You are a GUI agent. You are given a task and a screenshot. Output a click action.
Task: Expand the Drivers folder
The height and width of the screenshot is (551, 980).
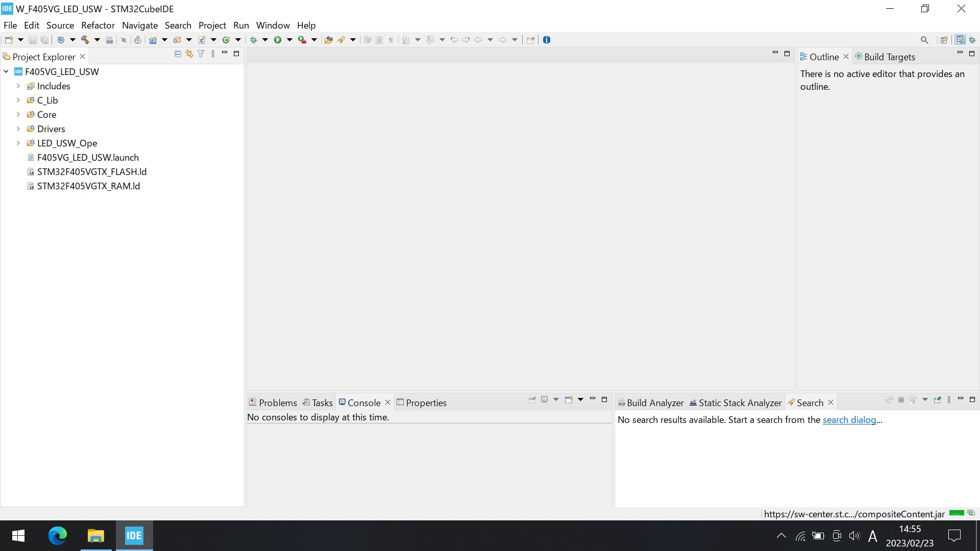(18, 129)
